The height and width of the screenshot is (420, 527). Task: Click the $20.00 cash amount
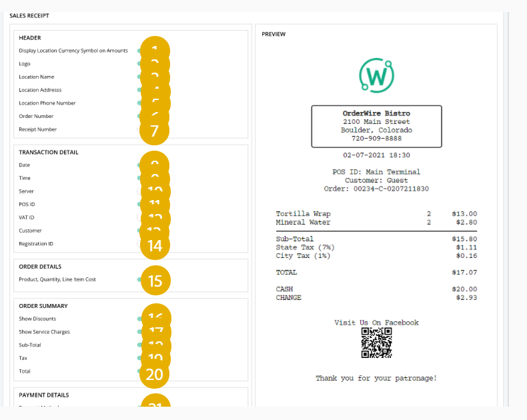tap(464, 289)
